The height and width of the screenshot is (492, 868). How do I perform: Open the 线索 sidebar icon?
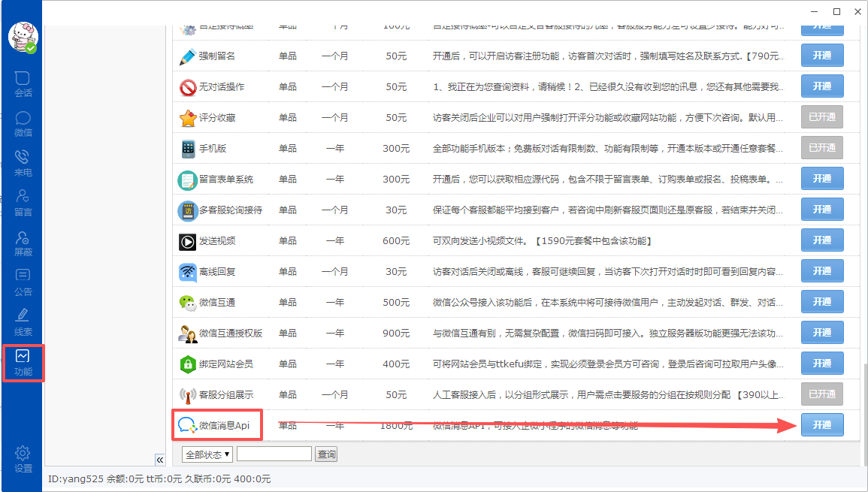[23, 323]
